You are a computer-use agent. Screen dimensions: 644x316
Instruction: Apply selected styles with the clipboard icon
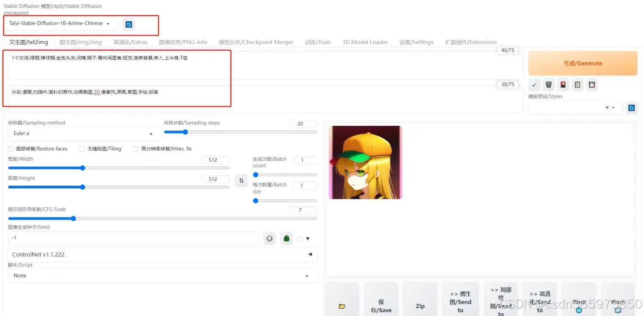[x=577, y=84]
